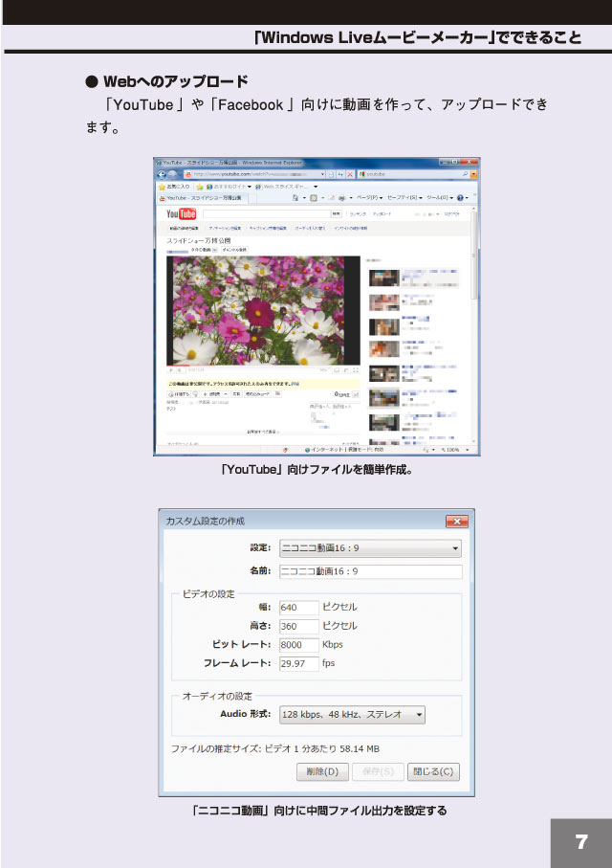This screenshot has width=612, height=868.
Task: Click the YouTube logo
Action: [182, 213]
